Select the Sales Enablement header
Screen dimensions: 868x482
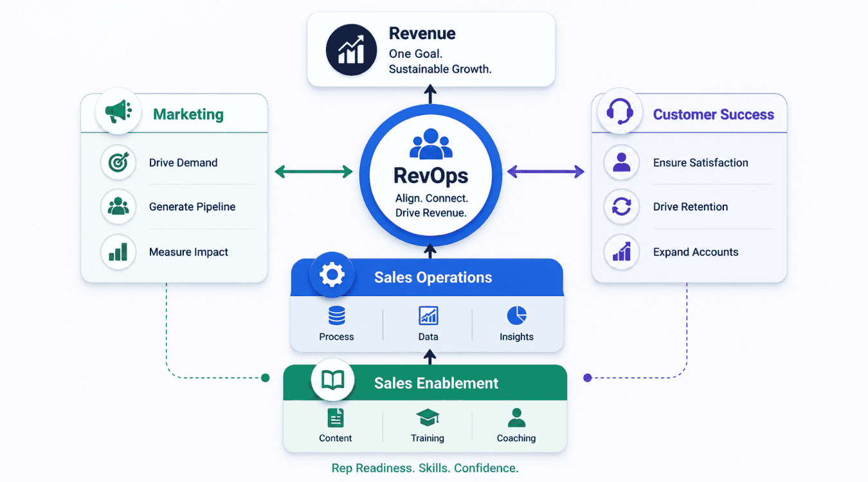pos(436,384)
